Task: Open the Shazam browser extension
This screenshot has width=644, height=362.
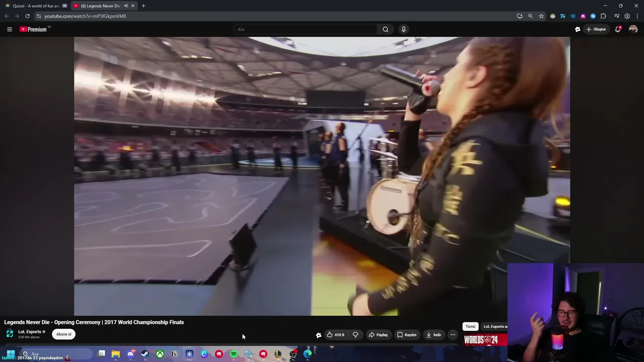Action: pyautogui.click(x=593, y=16)
